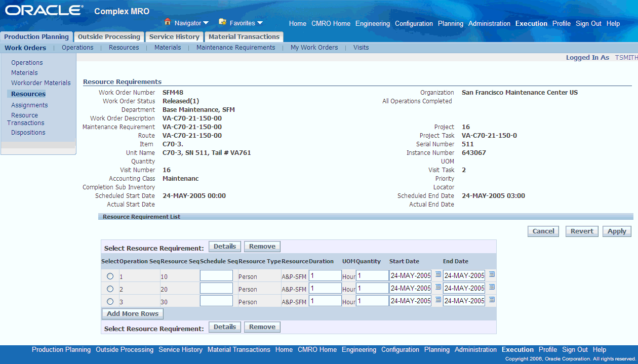The image size is (638, 364).
Task: Click Schedule Seq field for row 1
Action: coord(216,275)
